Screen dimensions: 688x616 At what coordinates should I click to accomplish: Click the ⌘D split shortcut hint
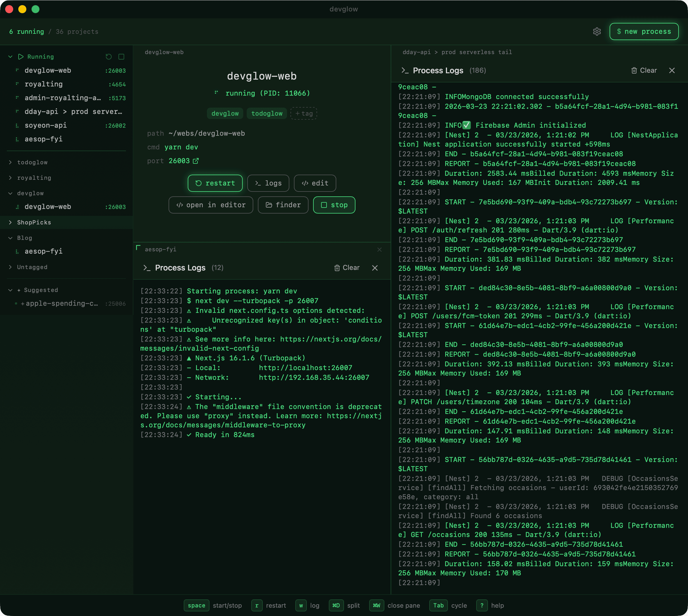[x=345, y=605]
